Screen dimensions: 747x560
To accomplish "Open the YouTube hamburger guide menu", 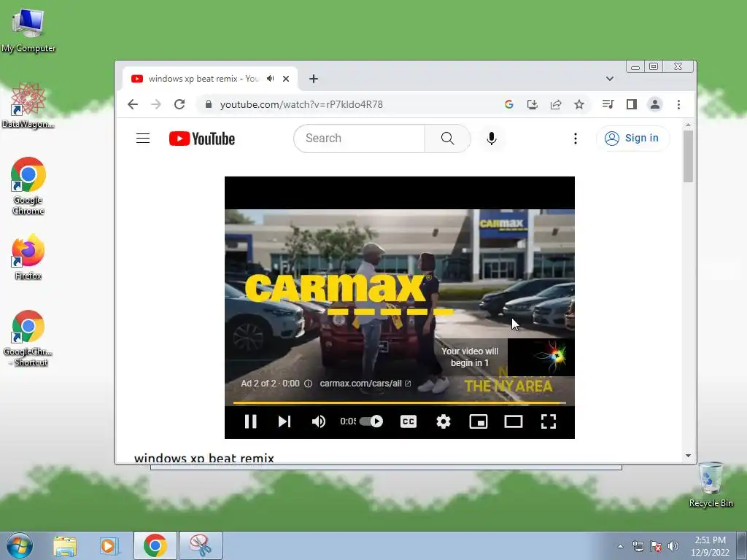I will pyautogui.click(x=143, y=139).
